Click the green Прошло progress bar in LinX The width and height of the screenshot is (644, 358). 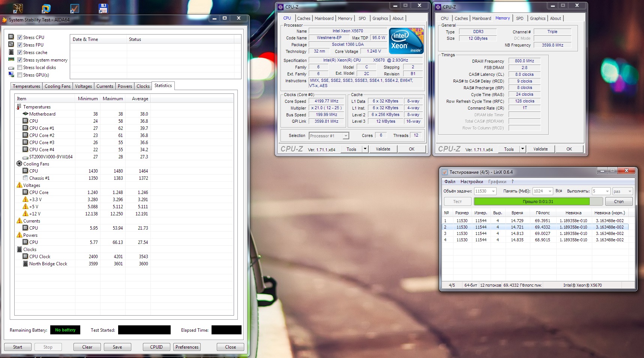538,202
